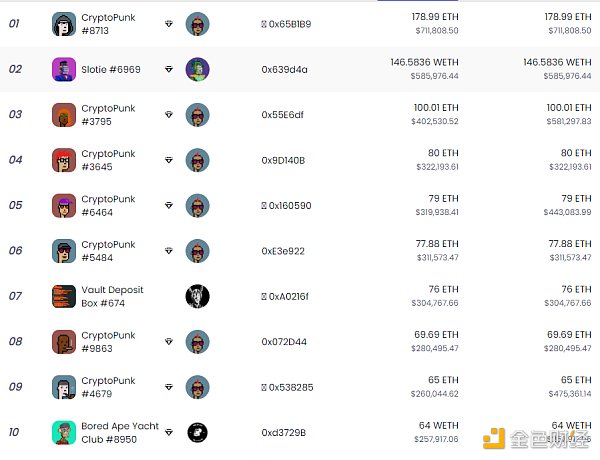Click address 0x538285 in row 09
The image size is (600, 460).
tap(287, 387)
